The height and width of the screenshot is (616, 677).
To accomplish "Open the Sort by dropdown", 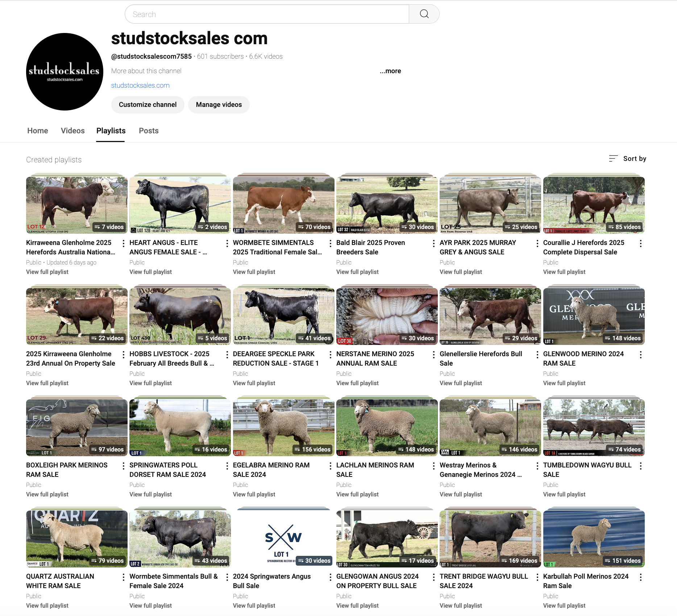I will click(628, 159).
